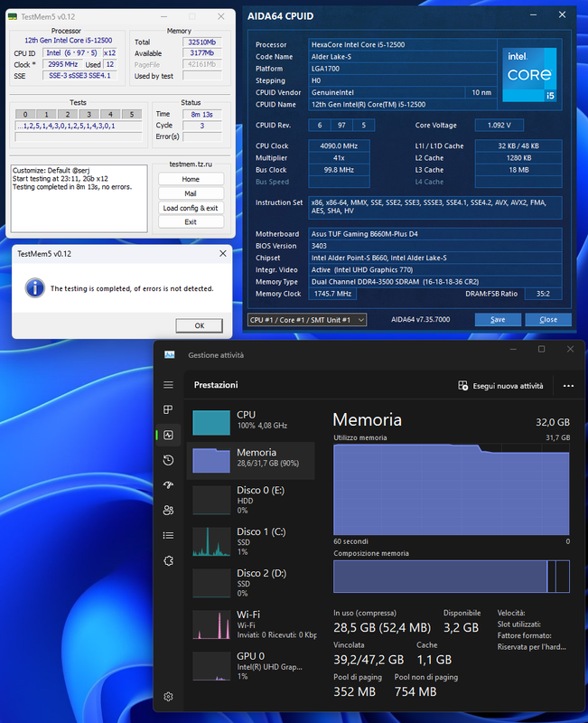Close the AIDA64 CPUID window
Image resolution: width=588 pixels, height=723 pixels.
pos(562,14)
